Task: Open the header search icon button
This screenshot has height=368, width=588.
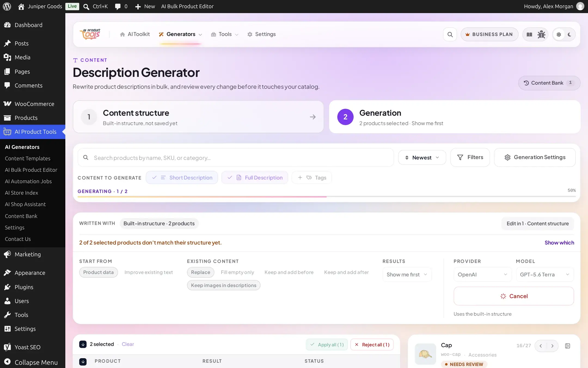Action: 450,34
